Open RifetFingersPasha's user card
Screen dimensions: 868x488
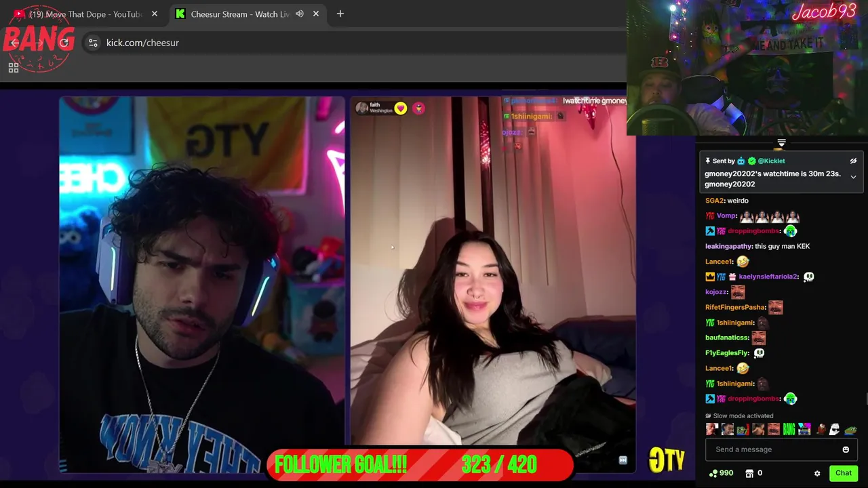pos(735,307)
